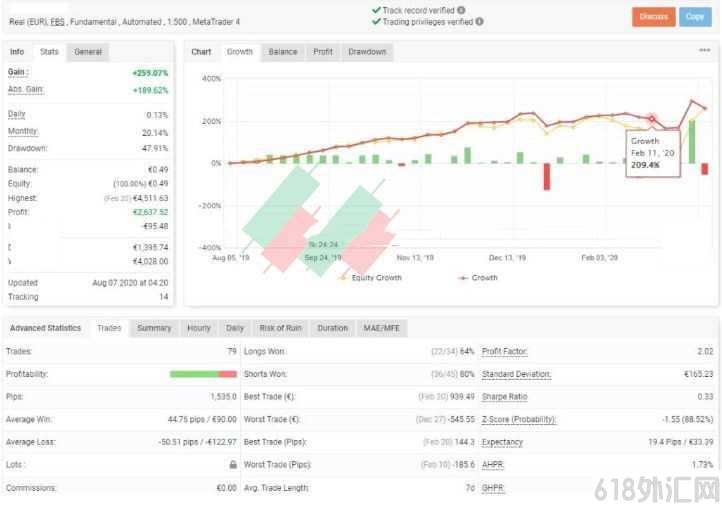Click the Profit Factor term link
Screen dimensions: 722x509
504,351
